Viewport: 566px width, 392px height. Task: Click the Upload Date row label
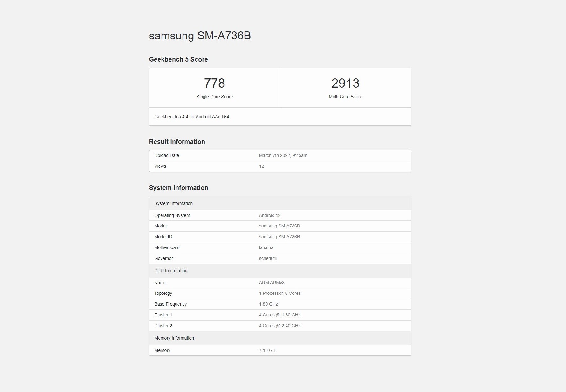[167, 155]
